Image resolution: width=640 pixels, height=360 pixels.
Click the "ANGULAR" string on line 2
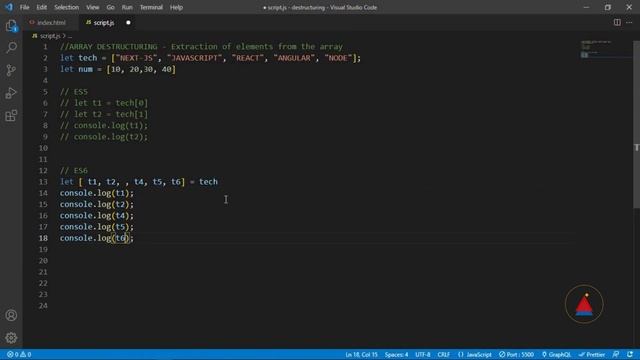294,58
